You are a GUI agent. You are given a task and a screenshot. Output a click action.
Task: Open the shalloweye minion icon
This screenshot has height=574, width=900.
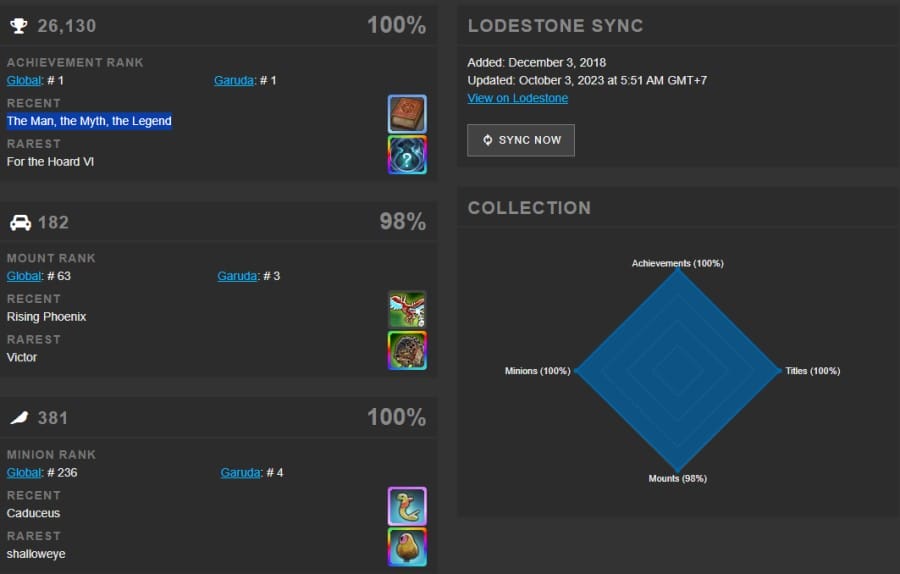[x=407, y=547]
